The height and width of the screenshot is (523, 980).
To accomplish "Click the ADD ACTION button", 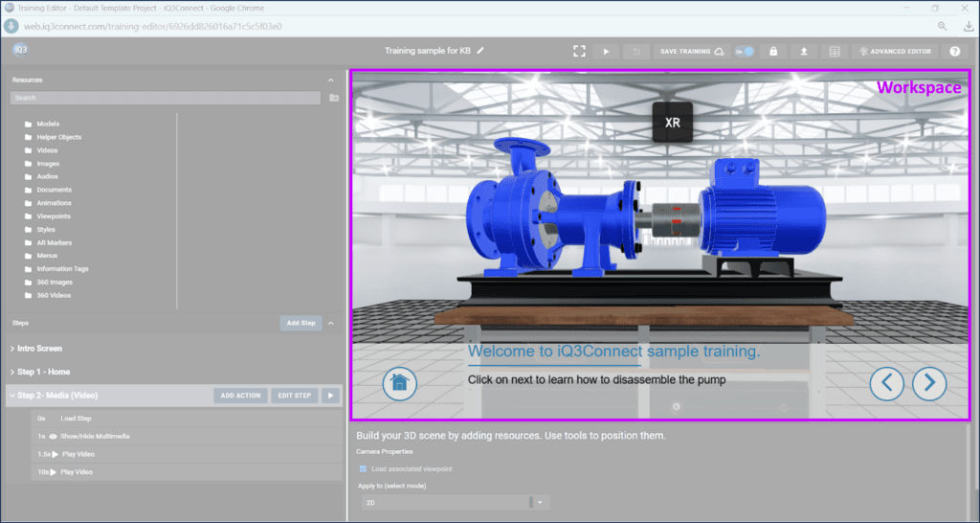I will click(240, 395).
